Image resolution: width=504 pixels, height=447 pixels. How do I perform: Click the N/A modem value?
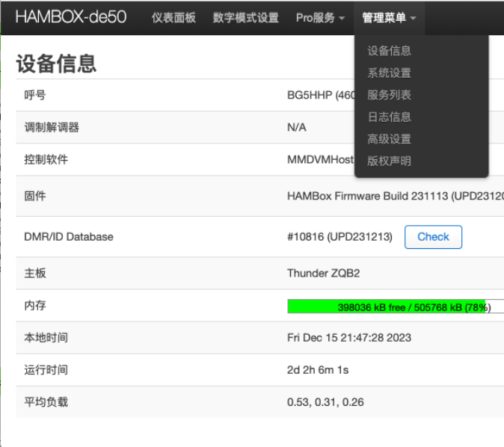click(x=296, y=127)
